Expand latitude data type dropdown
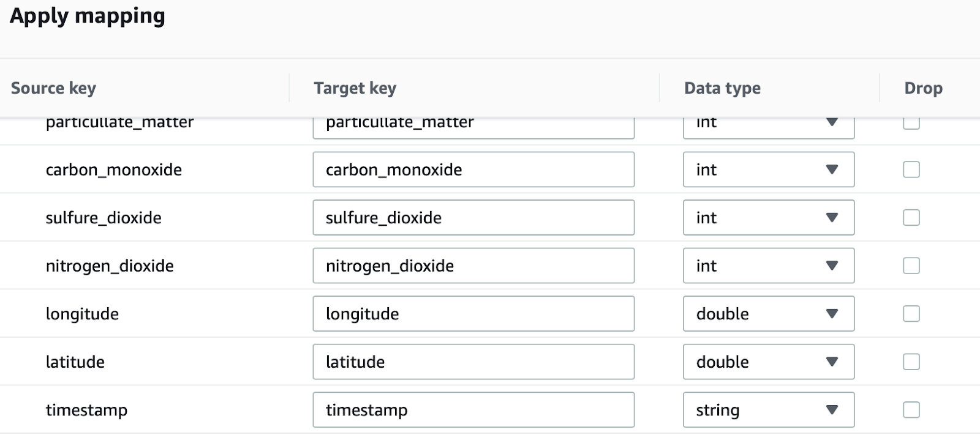 [768, 362]
